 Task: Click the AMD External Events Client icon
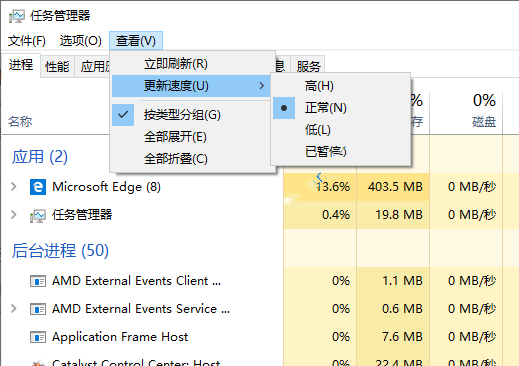[38, 281]
